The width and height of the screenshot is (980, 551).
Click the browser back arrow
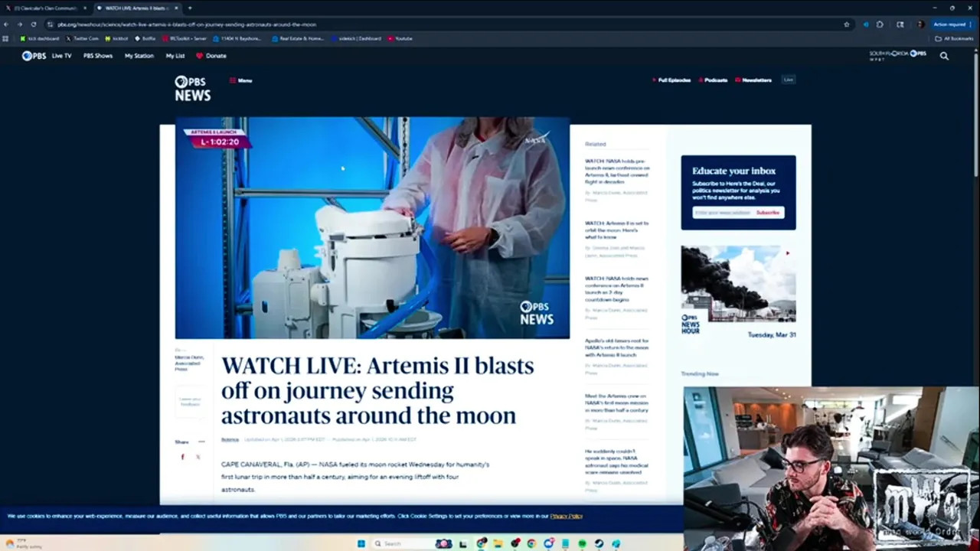point(6,24)
